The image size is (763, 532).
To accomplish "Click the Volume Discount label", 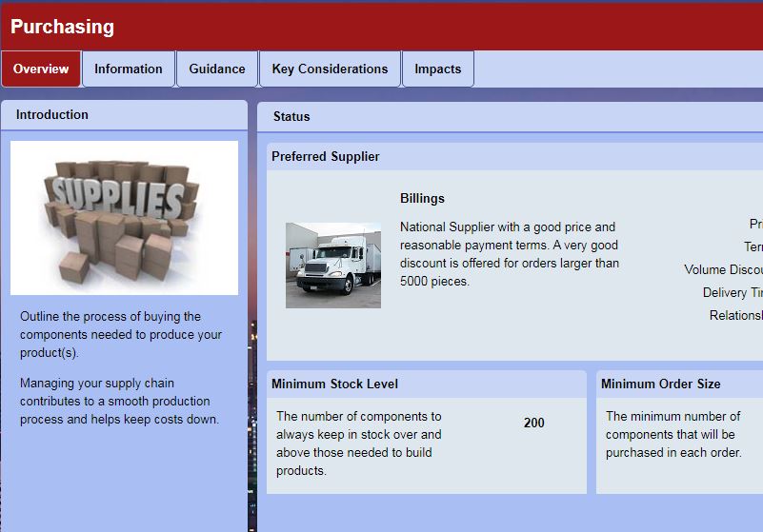I will (x=723, y=269).
